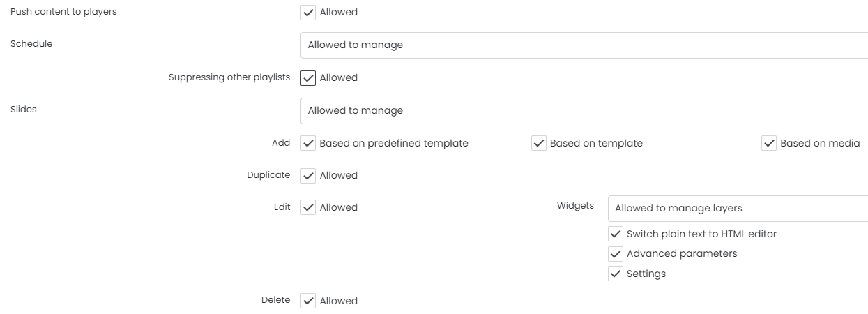Click the Widgets field label
Image resolution: width=868 pixels, height=314 pixels.
click(x=575, y=206)
